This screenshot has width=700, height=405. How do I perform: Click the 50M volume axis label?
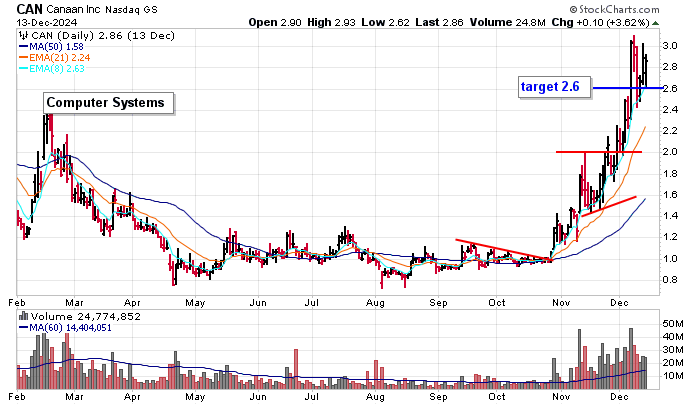tap(673, 323)
